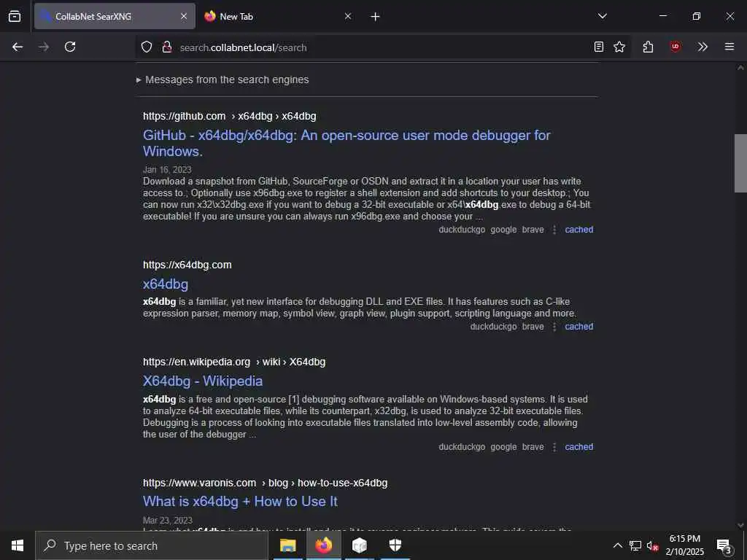Viewport: 747px width, 560px height.
Task: Click scrollbar down arrow
Action: point(740,525)
